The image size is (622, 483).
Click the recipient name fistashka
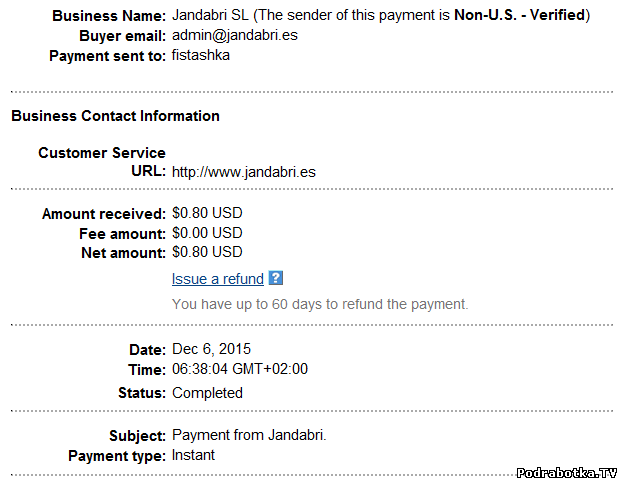[x=200, y=55]
